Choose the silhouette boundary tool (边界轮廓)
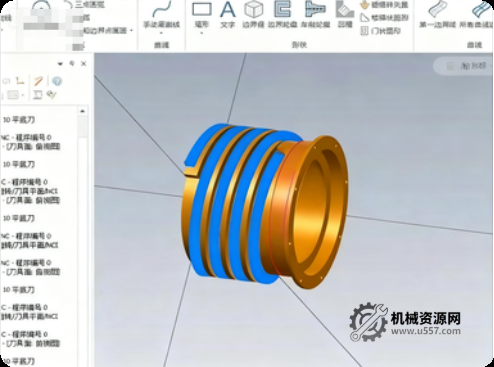Screen dimensions: 494x367 coord(282,15)
